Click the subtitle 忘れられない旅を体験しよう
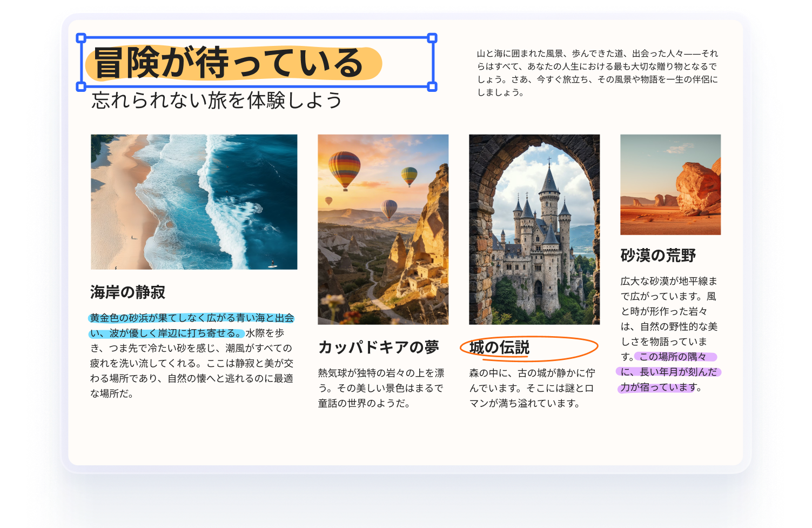This screenshot has width=812, height=528. pyautogui.click(x=217, y=101)
